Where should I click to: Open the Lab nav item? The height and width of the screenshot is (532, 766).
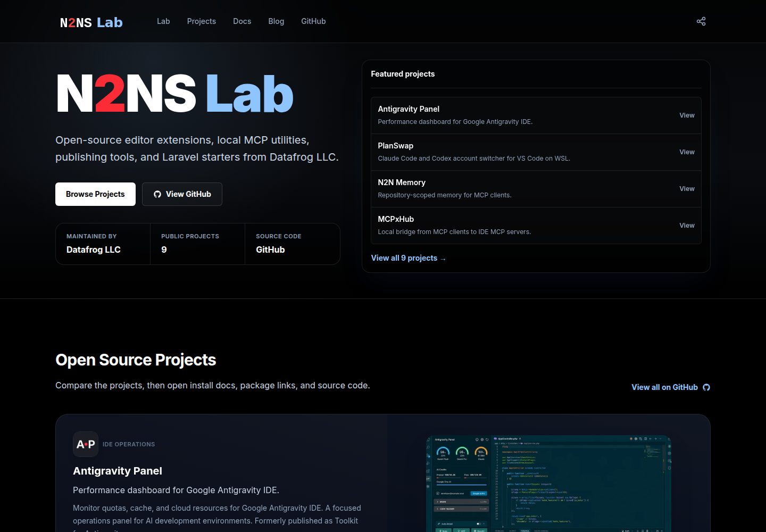163,21
